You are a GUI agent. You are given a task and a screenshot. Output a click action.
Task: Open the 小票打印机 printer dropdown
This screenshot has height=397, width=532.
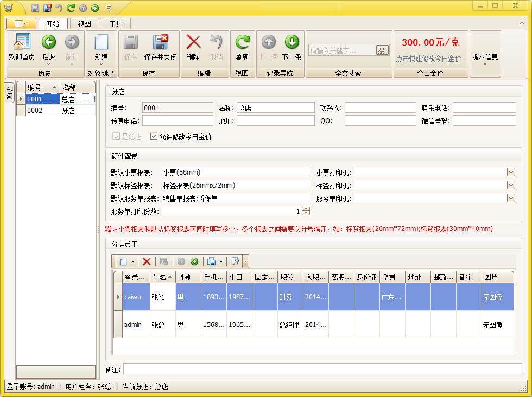coord(511,172)
